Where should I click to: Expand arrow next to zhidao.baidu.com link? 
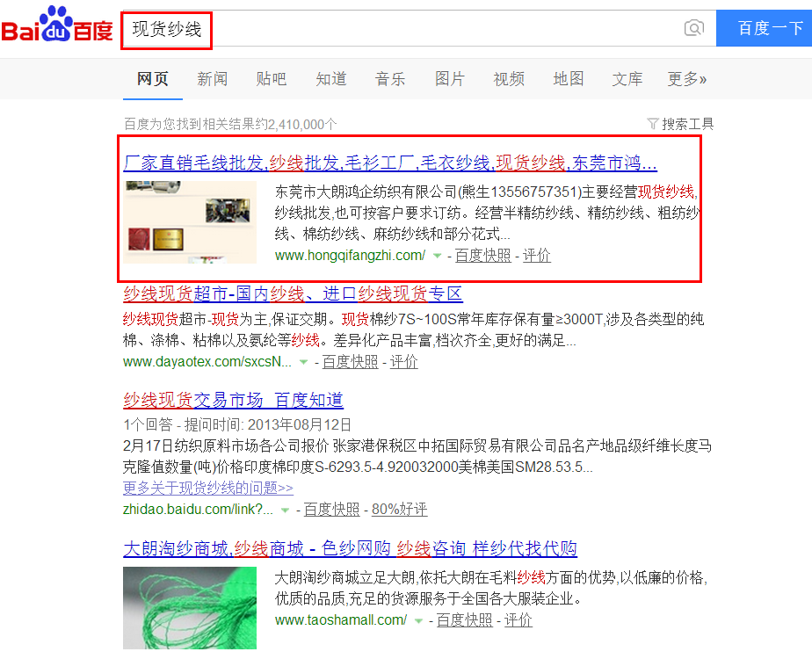coord(285,510)
